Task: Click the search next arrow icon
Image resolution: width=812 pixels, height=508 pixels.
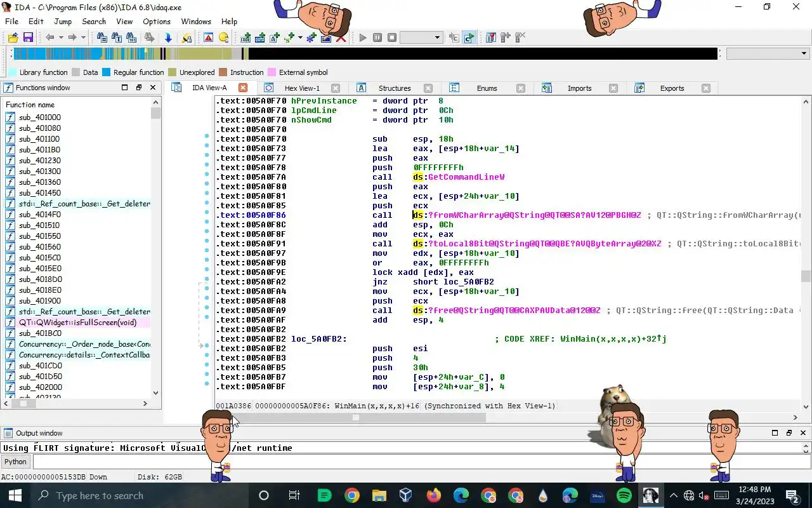Action: click(x=149, y=37)
